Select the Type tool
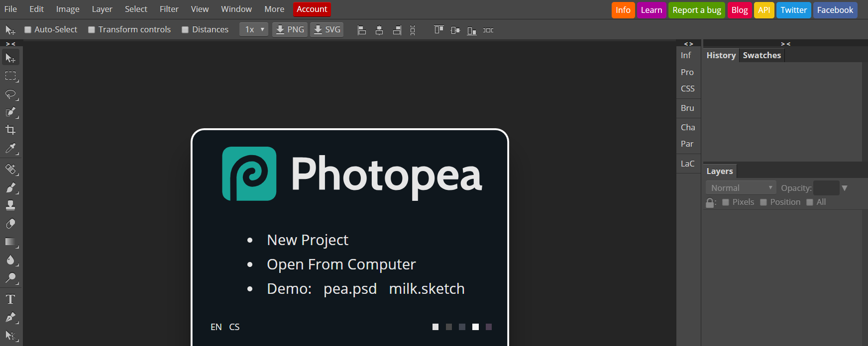The height and width of the screenshot is (346, 868). [x=10, y=299]
